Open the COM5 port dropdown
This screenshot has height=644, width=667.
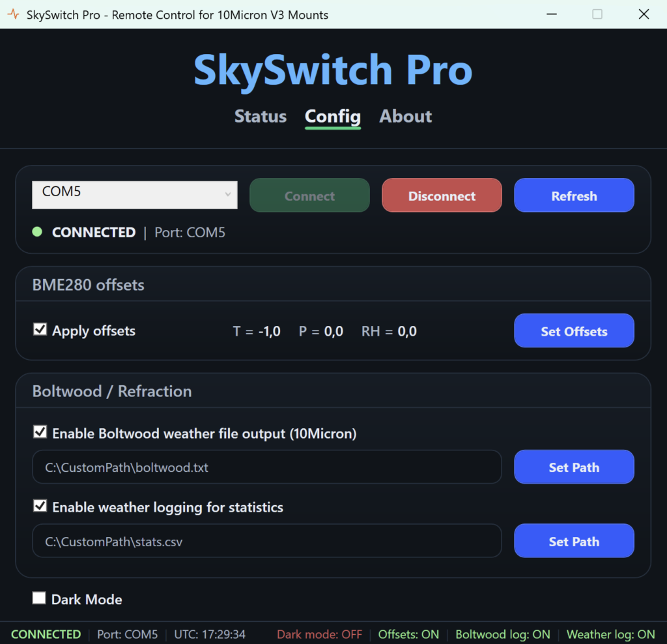click(135, 195)
